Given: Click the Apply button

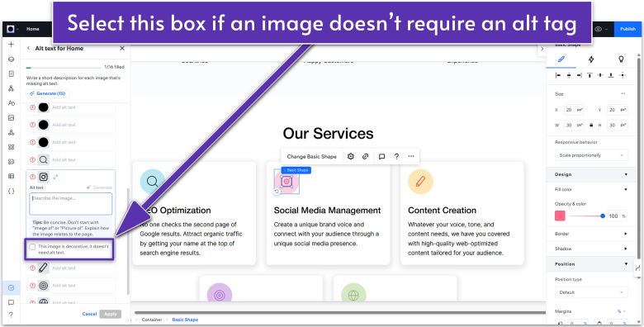Looking at the screenshot, I should click(111, 314).
